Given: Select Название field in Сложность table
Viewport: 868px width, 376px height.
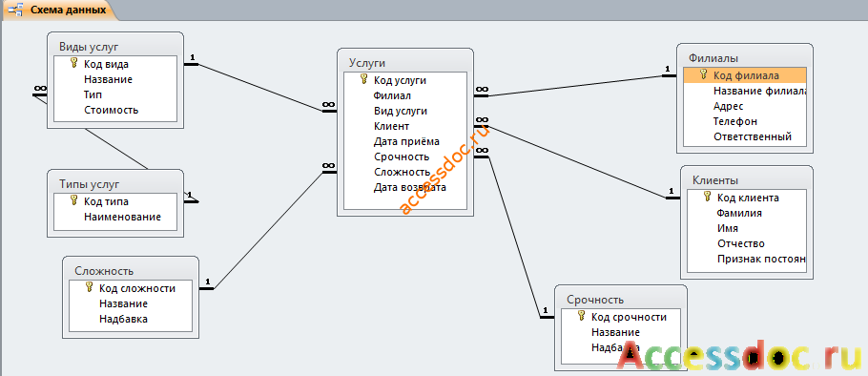Looking at the screenshot, I should [130, 303].
